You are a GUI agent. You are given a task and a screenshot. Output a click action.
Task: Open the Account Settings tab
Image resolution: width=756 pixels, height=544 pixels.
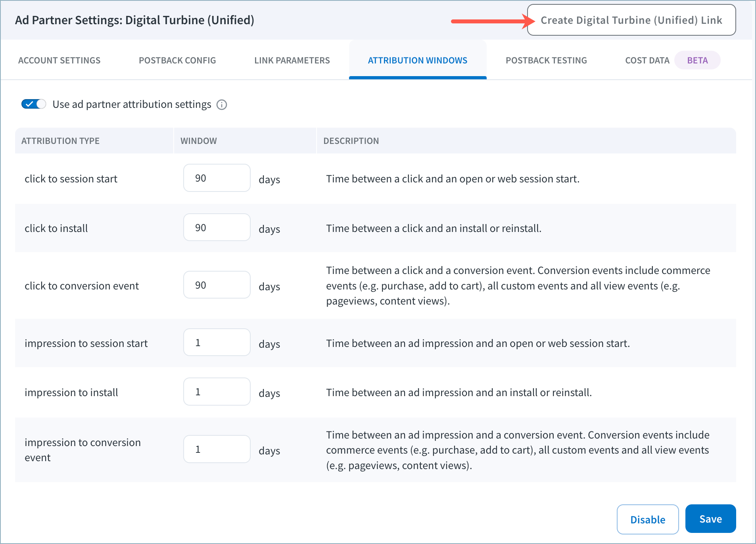59,60
